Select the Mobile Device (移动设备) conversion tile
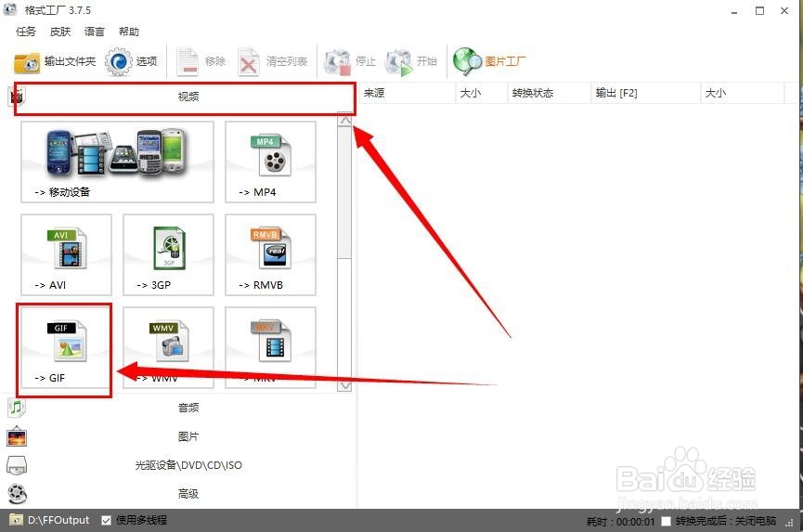 117,162
